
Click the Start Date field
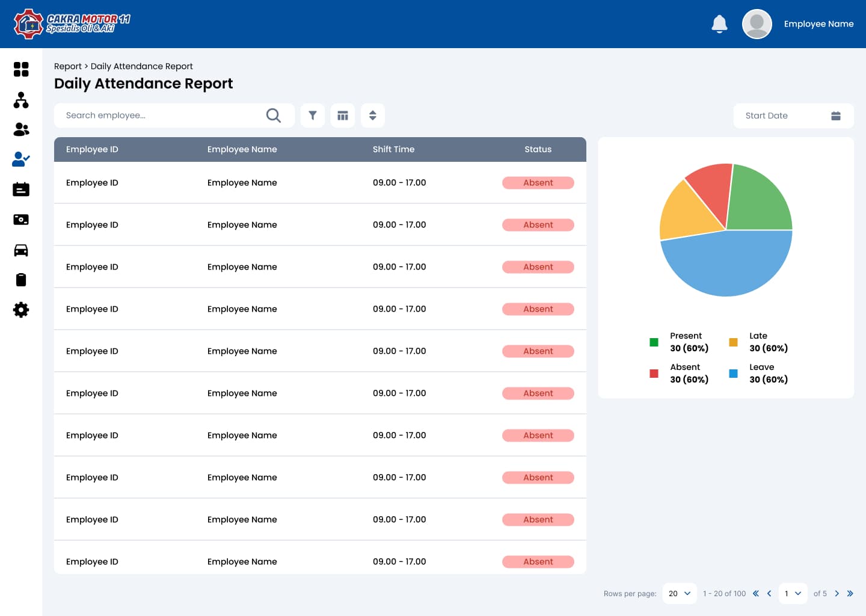click(x=794, y=116)
